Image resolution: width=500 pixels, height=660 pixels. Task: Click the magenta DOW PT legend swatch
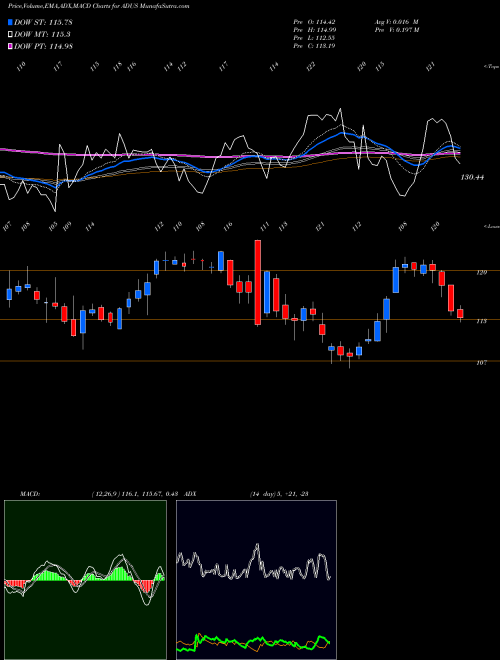(x=10, y=46)
